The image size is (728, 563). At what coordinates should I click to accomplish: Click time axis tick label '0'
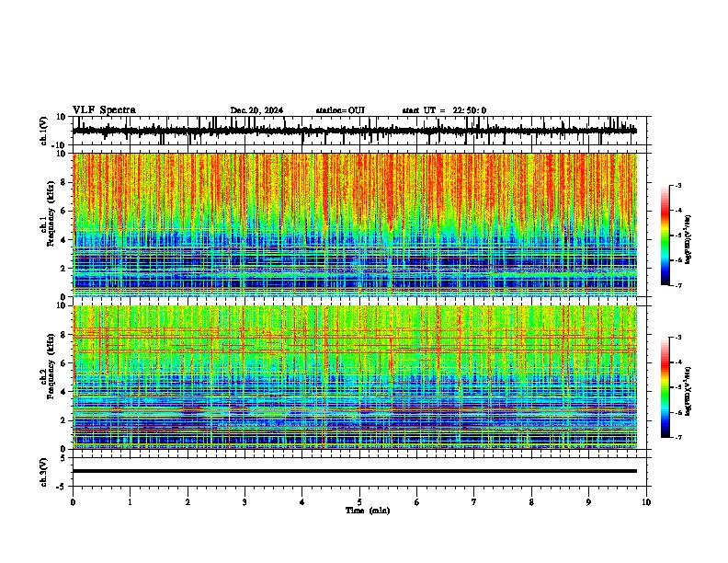(x=73, y=502)
